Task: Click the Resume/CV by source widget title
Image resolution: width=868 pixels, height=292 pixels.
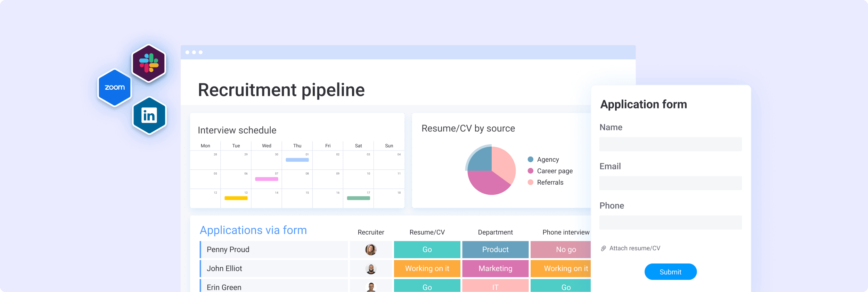Action: 468,129
